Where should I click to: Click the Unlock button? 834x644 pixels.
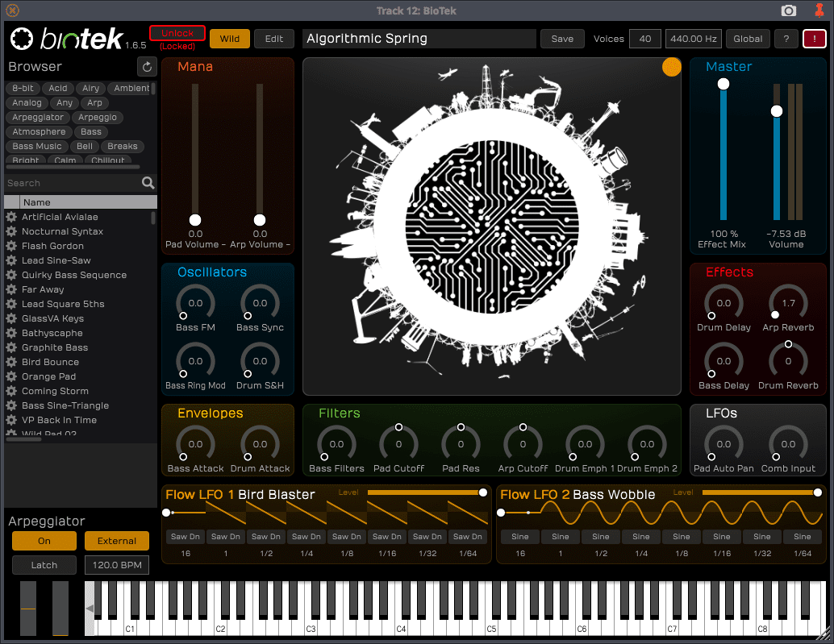click(177, 33)
